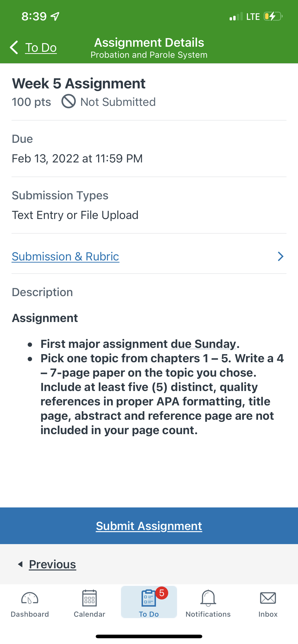Tap the Week 5 Assignment title
Screen dimensions: 298x644
pyautogui.click(x=79, y=83)
